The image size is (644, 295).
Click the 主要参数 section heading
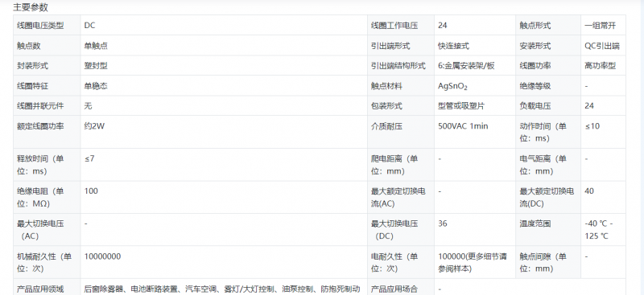click(31, 6)
